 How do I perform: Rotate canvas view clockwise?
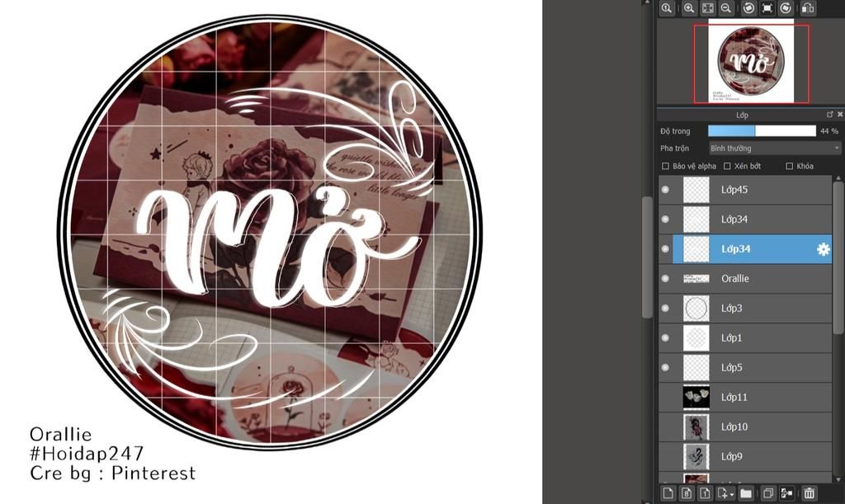[786, 8]
